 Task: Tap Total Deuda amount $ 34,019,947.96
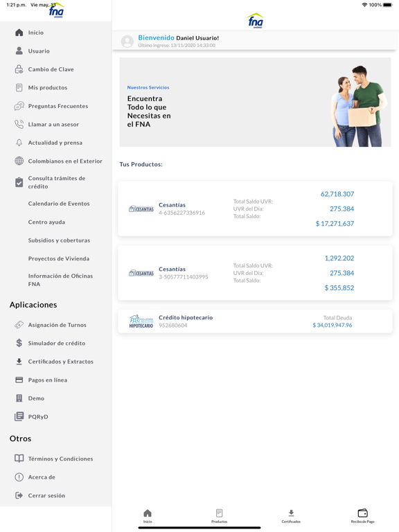pyautogui.click(x=332, y=325)
